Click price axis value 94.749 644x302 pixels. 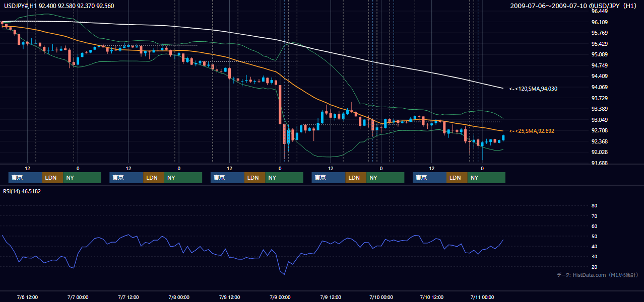[x=599, y=65]
